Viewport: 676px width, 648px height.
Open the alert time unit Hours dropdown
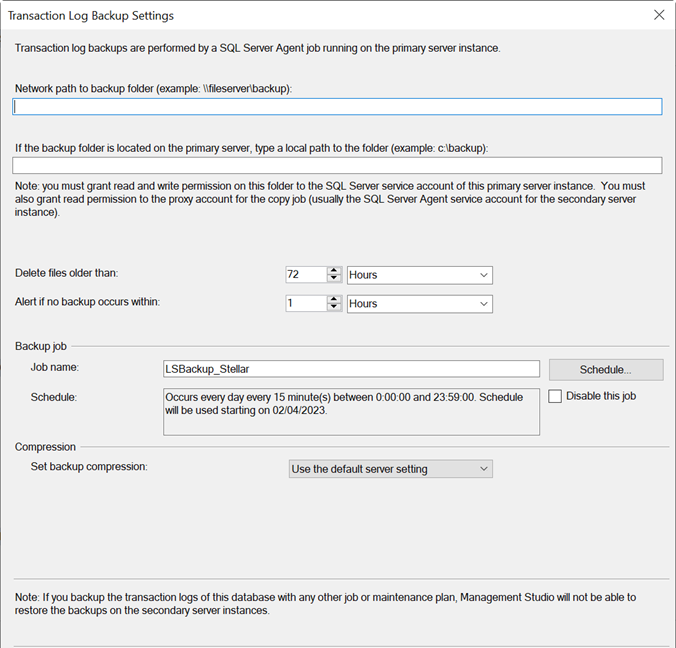[x=419, y=304]
